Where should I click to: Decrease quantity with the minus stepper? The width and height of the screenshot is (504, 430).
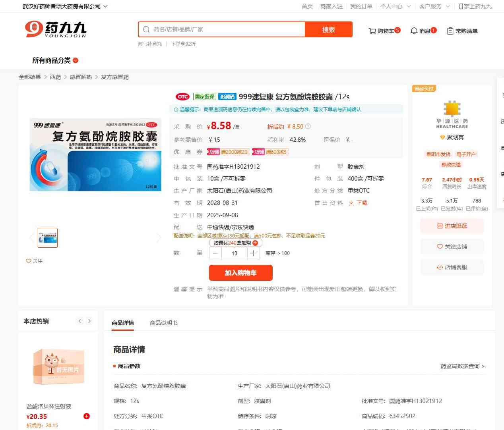click(x=215, y=253)
